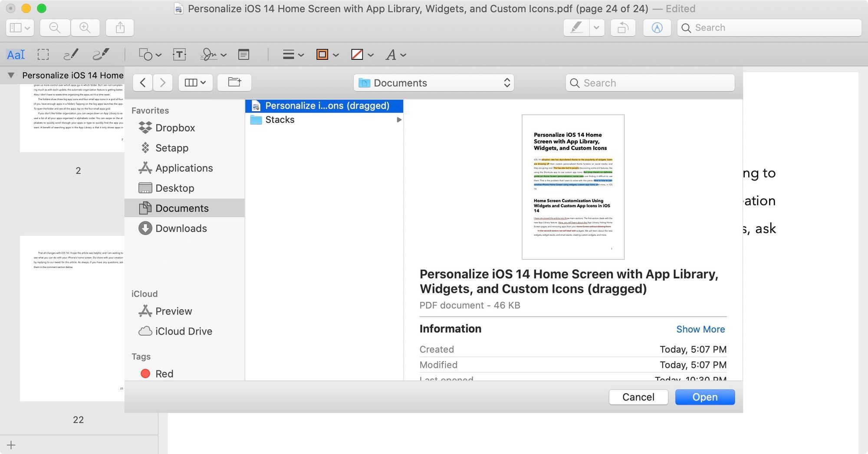This screenshot has height=454, width=868.
Task: Create a new folder in dialog
Action: coord(234,82)
